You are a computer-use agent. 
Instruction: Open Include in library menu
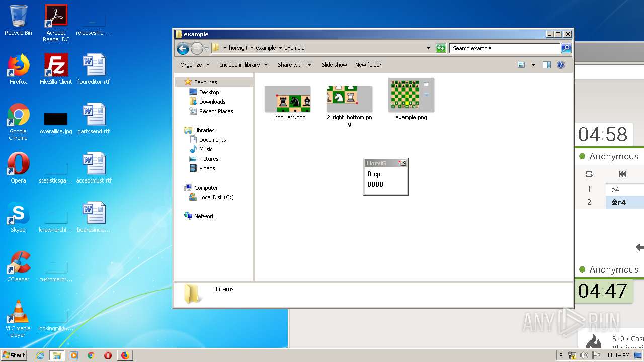click(x=244, y=65)
